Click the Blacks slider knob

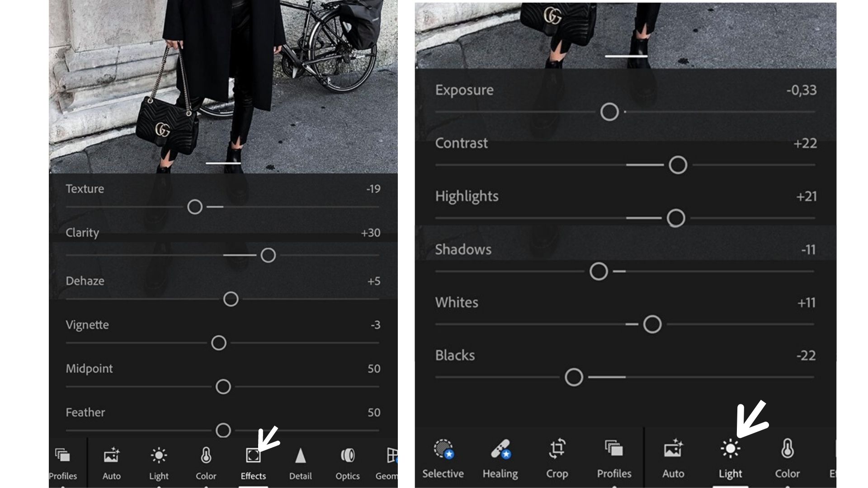pyautogui.click(x=574, y=377)
